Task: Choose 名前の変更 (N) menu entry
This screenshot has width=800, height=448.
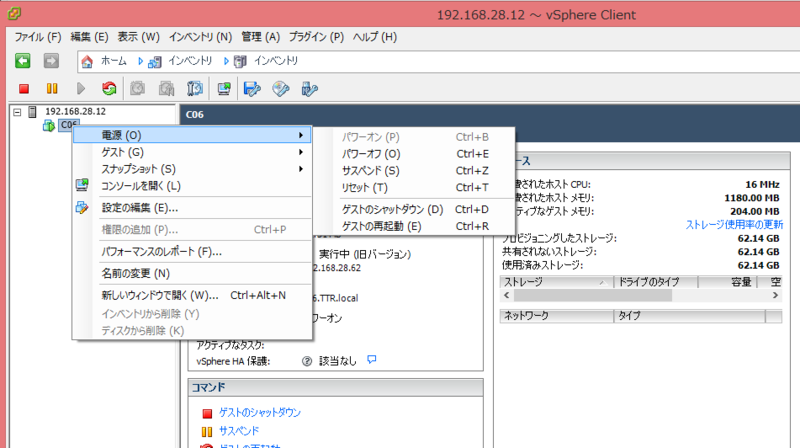Action: pyautogui.click(x=193, y=273)
